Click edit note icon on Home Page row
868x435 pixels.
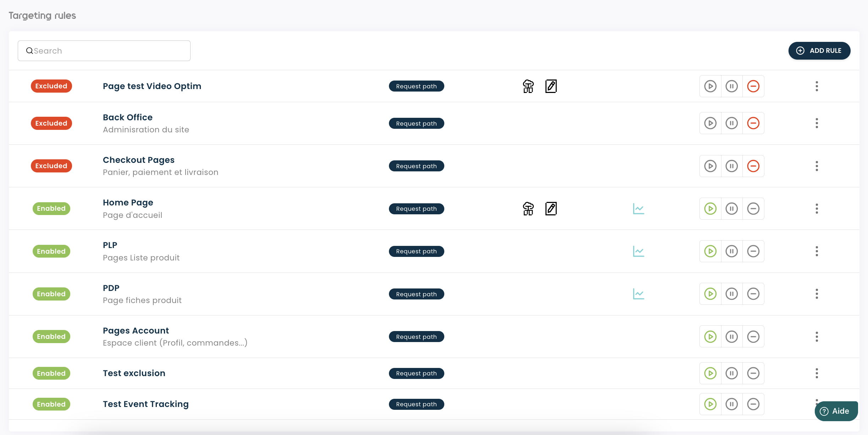(x=551, y=209)
